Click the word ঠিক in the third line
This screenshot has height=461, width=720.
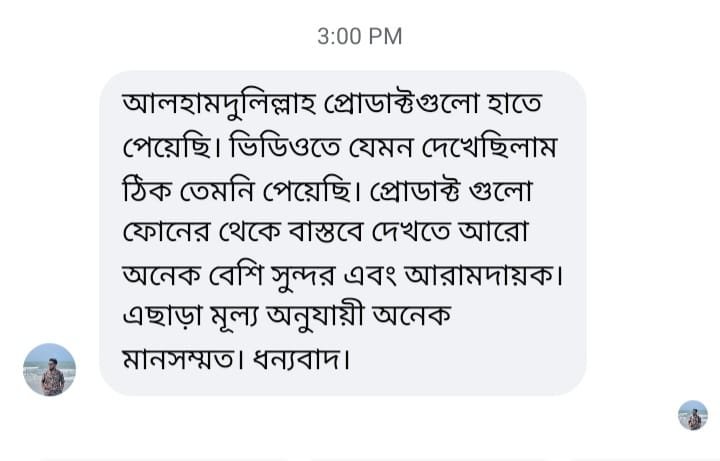pyautogui.click(x=147, y=191)
